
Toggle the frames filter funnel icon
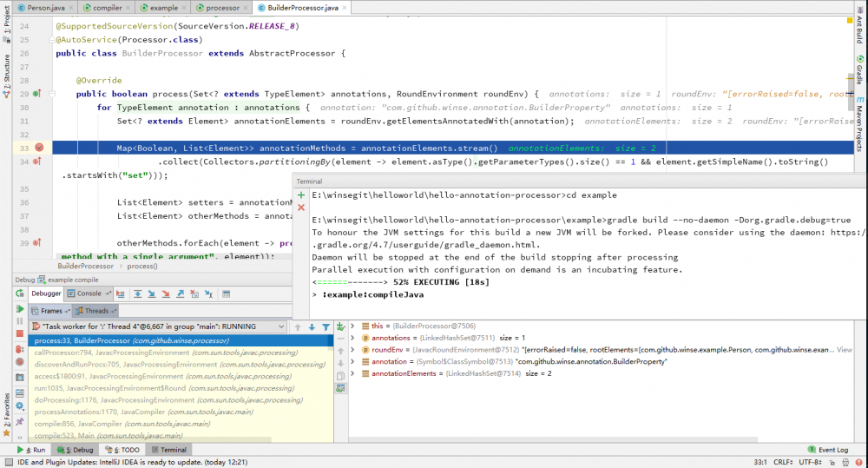coord(326,326)
